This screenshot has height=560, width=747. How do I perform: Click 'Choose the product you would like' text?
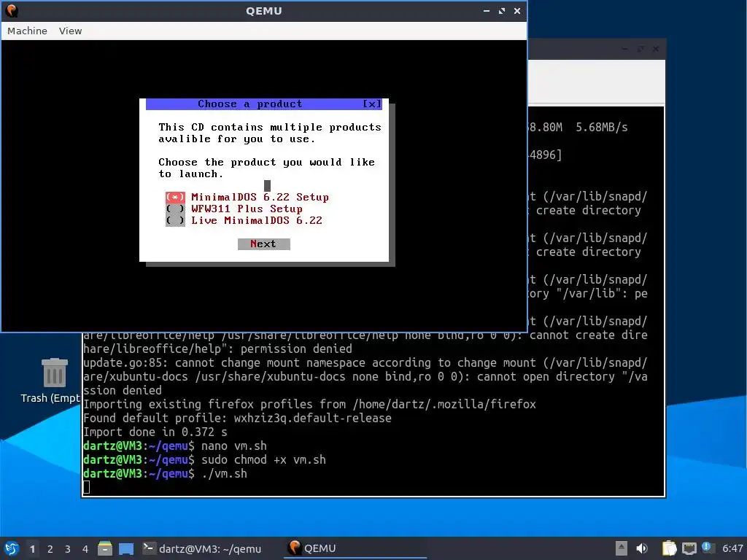267,163
